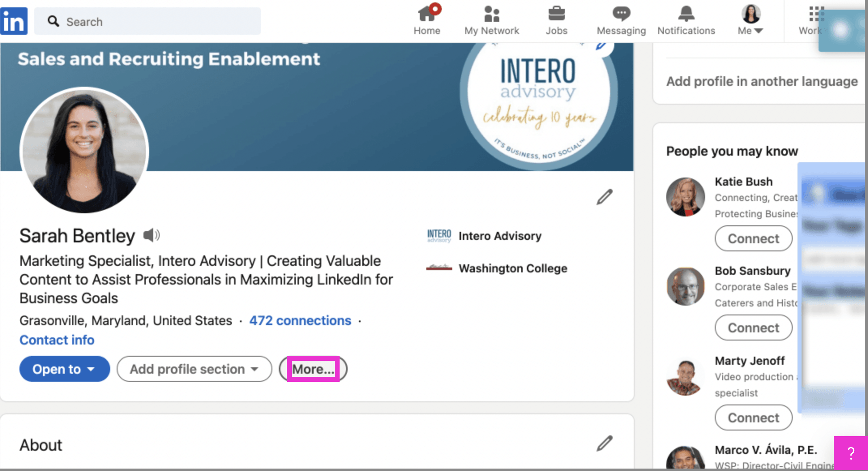Screen dimensions: 868x471
Task: Click Sarah Bentley's profile photo
Action: click(84, 150)
